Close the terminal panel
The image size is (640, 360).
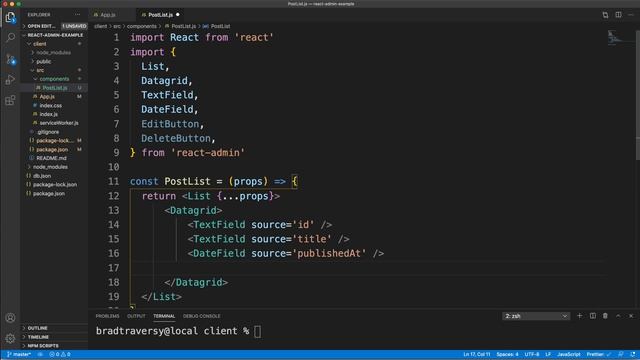click(631, 316)
